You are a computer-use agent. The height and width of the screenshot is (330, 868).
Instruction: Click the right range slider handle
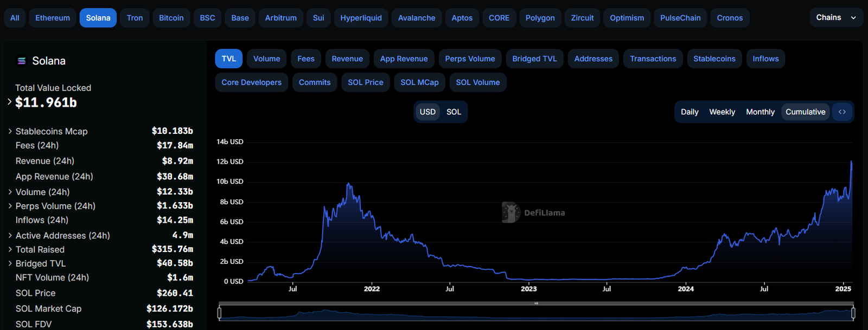(x=853, y=313)
